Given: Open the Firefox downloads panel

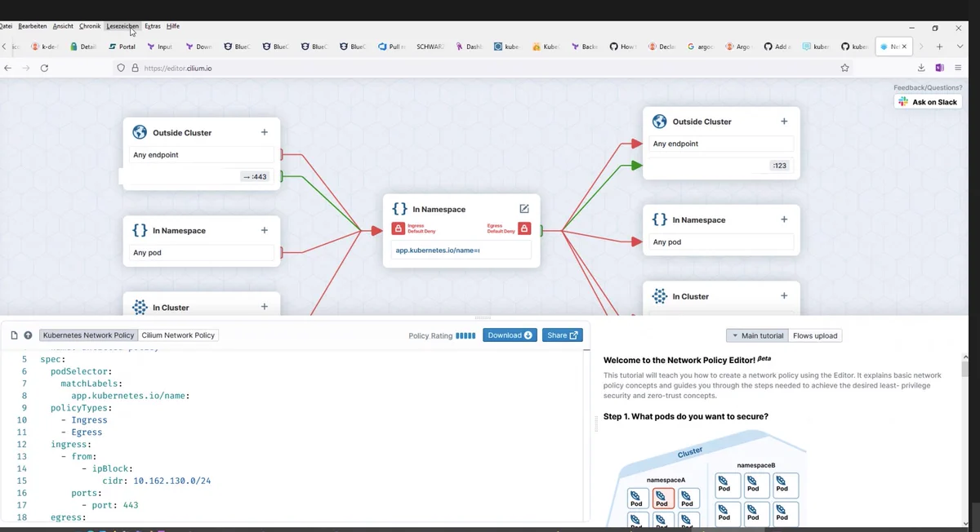Looking at the screenshot, I should (921, 68).
